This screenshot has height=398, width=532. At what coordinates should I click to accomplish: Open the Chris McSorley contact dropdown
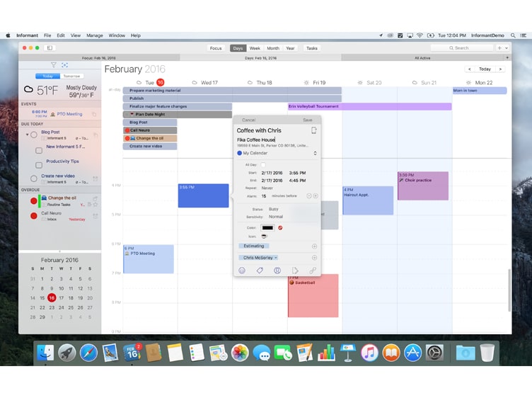[x=276, y=258]
